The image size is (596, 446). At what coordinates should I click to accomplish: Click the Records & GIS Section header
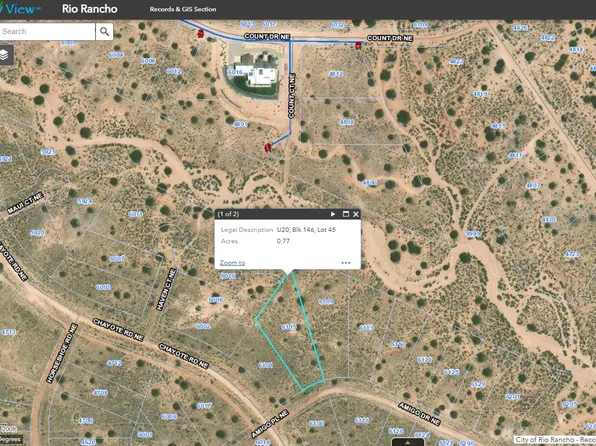183,9
